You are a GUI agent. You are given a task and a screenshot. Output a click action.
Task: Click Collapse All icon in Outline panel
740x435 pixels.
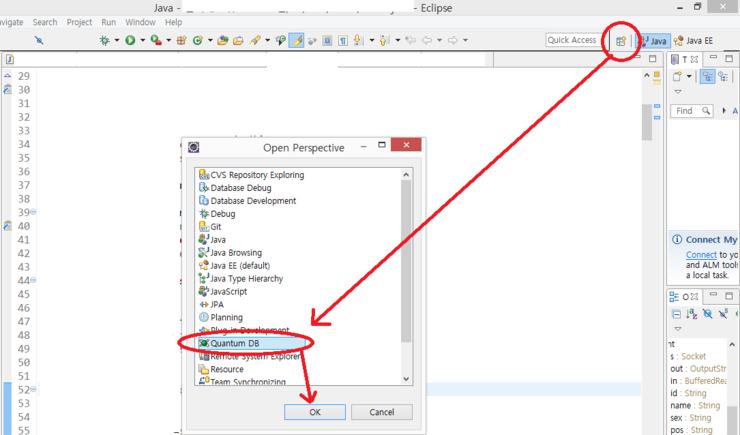point(677,313)
